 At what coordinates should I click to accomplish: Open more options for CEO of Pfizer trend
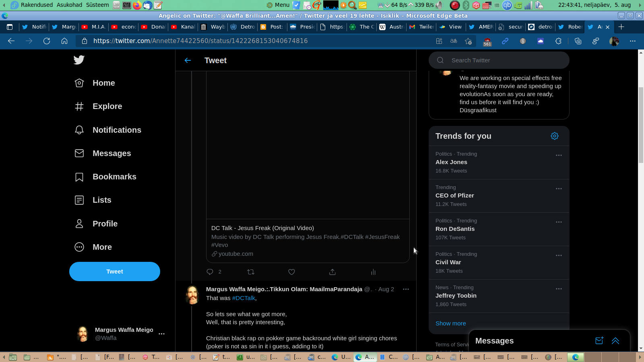pyautogui.click(x=559, y=189)
